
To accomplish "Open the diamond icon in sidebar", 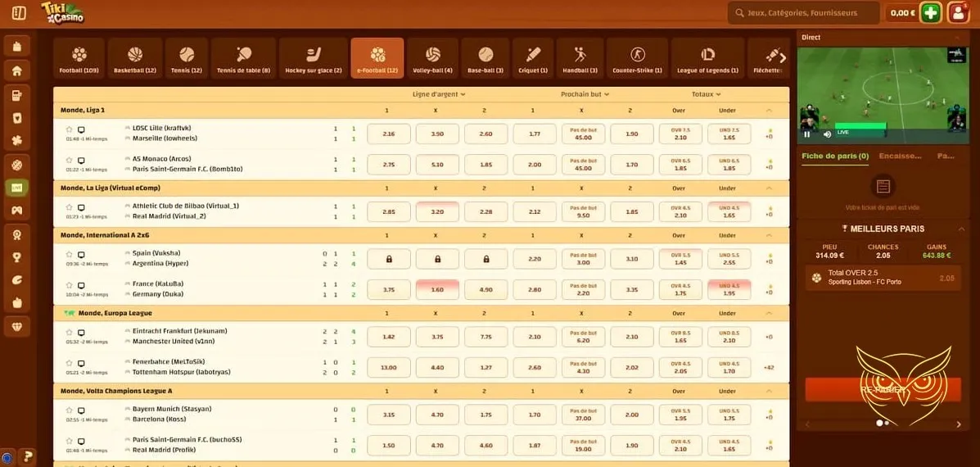I will [17, 326].
